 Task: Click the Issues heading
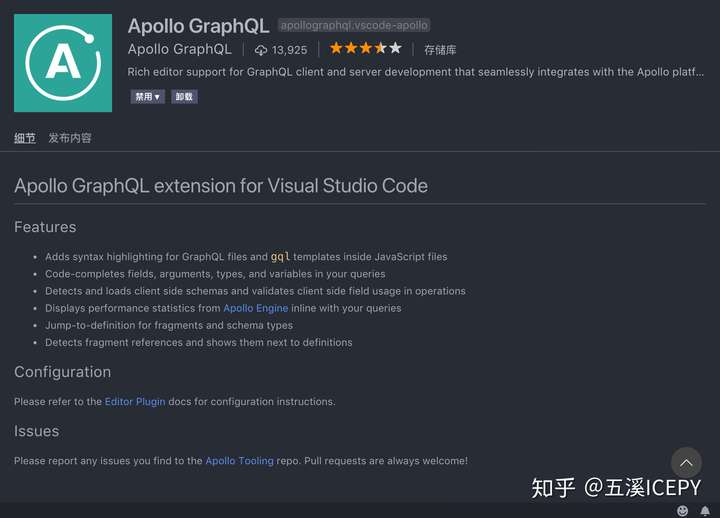tap(36, 431)
